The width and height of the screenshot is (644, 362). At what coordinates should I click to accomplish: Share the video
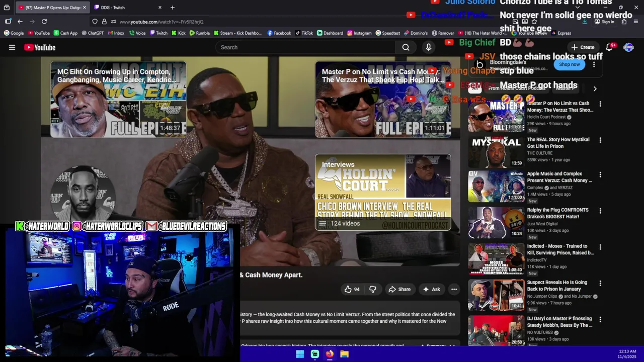[399, 289]
